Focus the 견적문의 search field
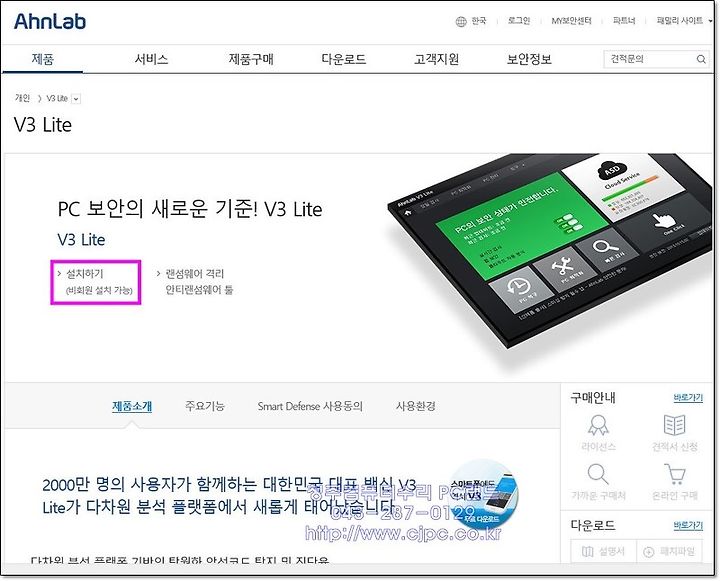720x581 pixels. pyautogui.click(x=650, y=59)
